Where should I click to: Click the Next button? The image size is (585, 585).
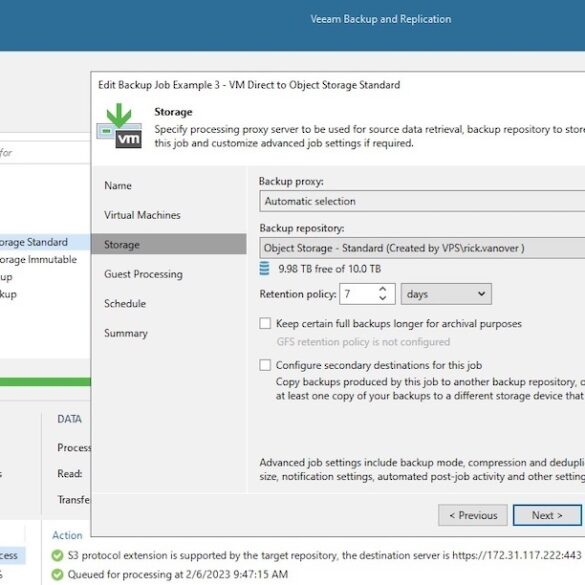[x=547, y=515]
